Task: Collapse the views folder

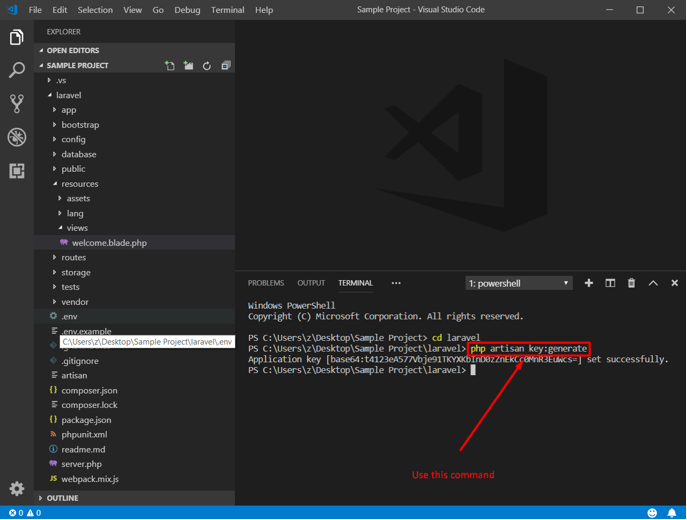Action: (x=135, y=228)
